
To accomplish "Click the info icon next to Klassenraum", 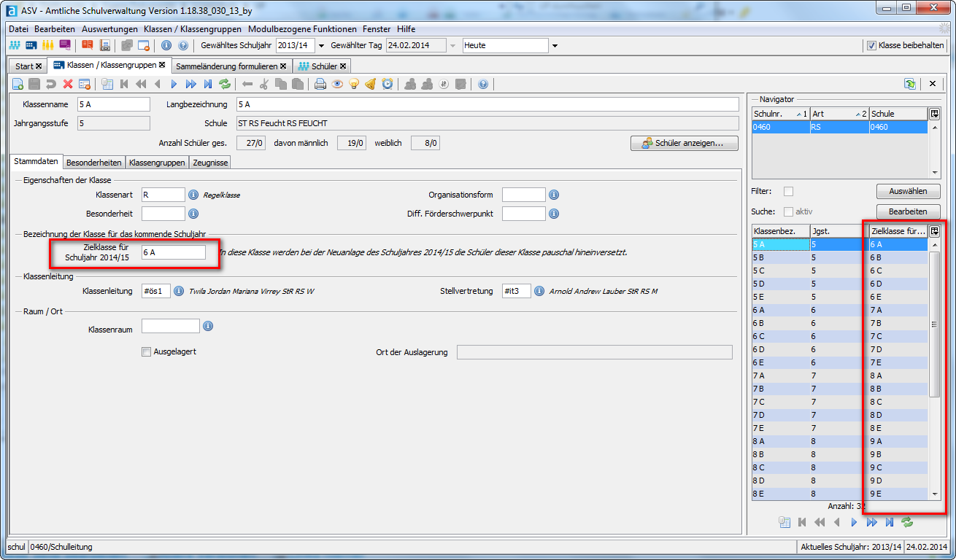I will [208, 326].
